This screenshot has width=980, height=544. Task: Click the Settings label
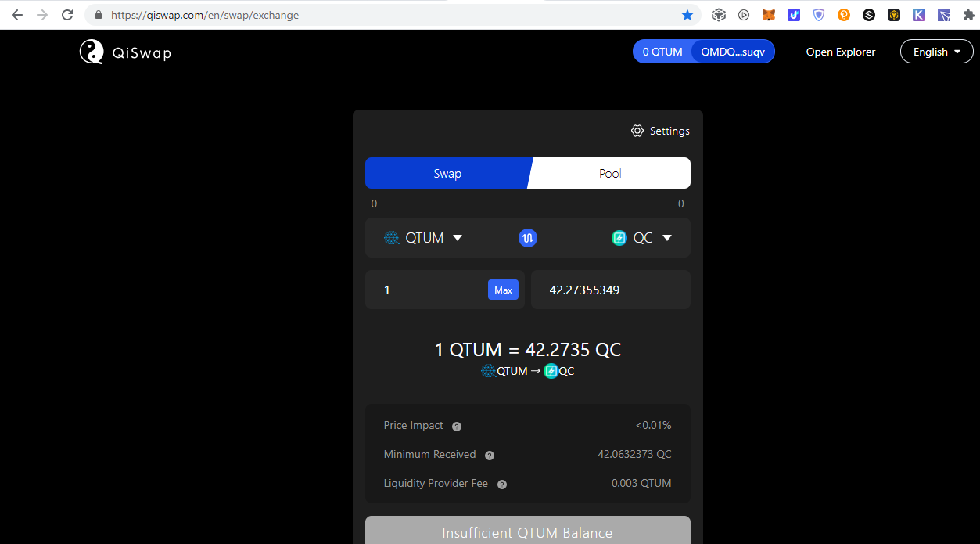point(669,131)
